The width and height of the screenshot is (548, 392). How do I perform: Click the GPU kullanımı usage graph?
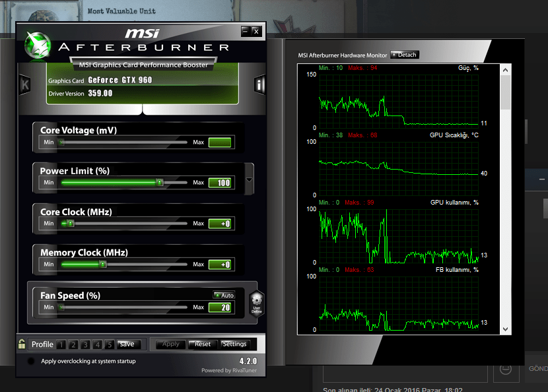pyautogui.click(x=398, y=236)
